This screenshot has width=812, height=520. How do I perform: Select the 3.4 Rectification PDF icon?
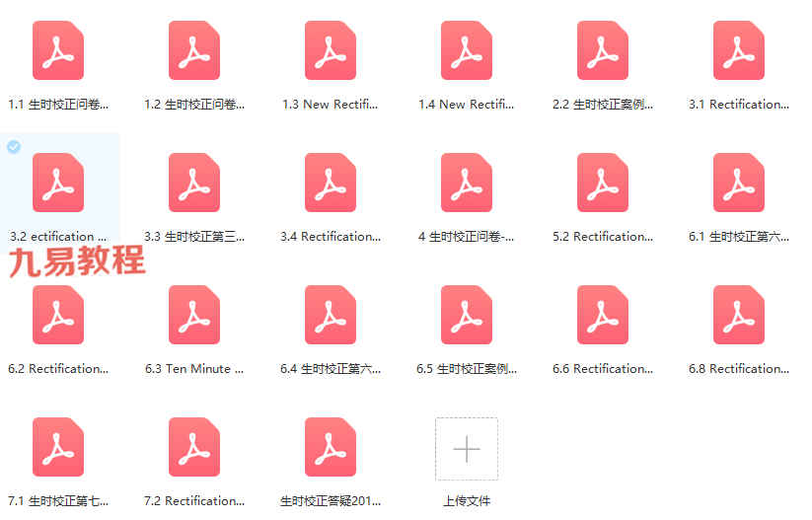click(x=331, y=183)
